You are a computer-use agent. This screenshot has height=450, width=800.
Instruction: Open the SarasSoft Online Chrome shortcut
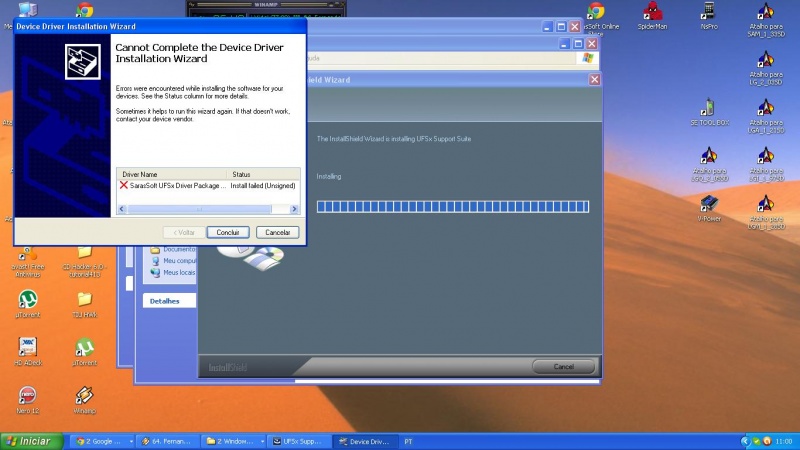597,18
